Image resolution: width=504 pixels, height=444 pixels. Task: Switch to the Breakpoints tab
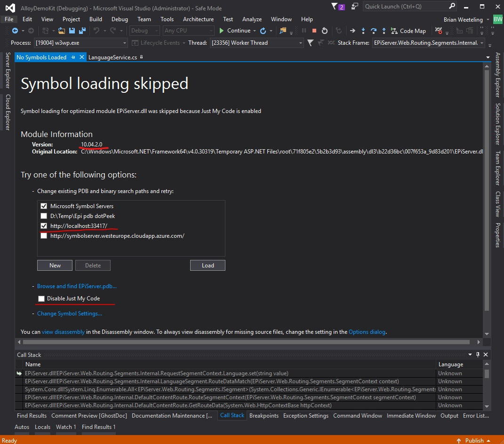[x=264, y=415]
